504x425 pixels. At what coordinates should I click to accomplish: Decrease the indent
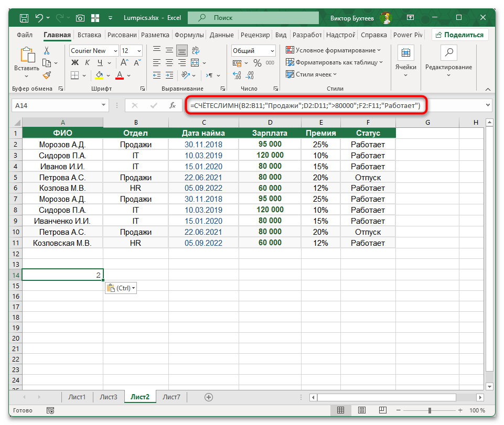pos(157,75)
